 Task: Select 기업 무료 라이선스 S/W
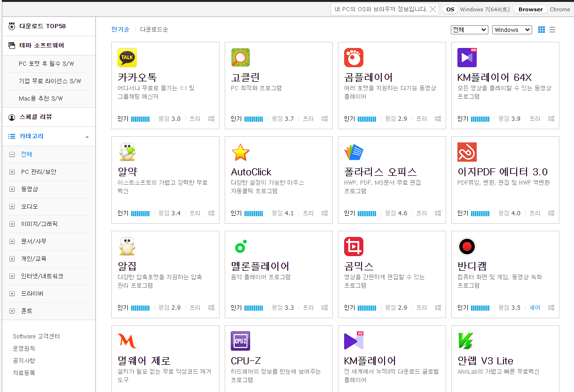[50, 81]
